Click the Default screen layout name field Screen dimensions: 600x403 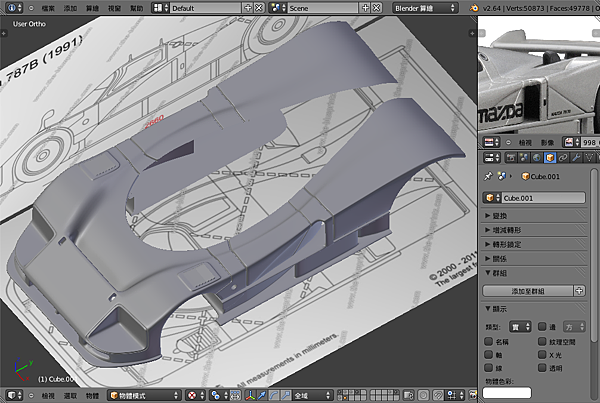click(206, 8)
